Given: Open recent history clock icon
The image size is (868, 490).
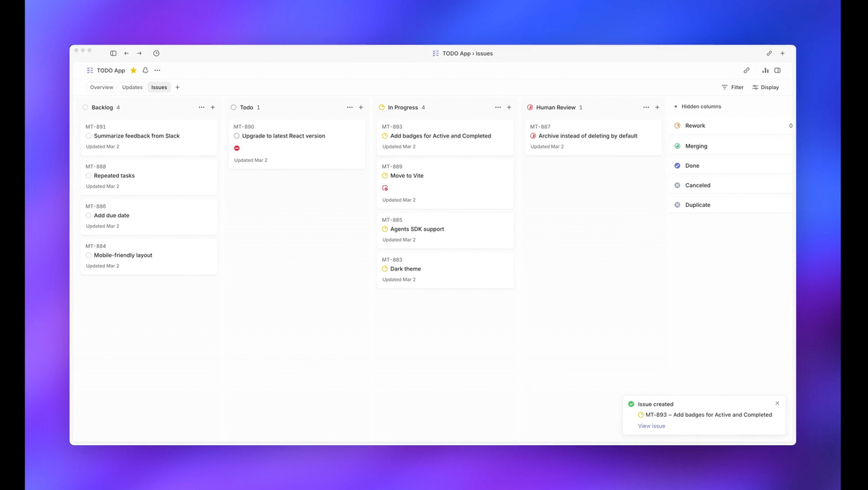Looking at the screenshot, I should 156,53.
